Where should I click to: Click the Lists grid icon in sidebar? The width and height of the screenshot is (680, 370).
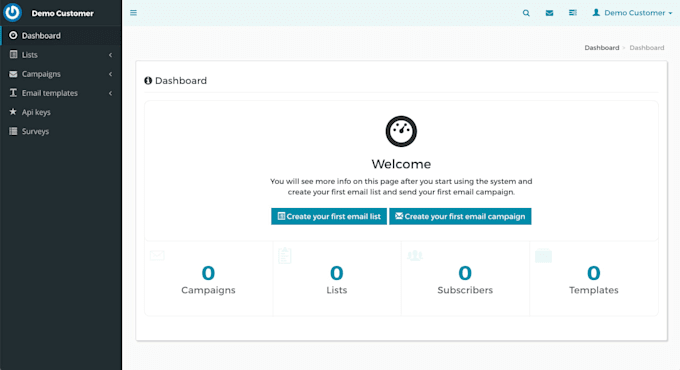pyautogui.click(x=13, y=54)
